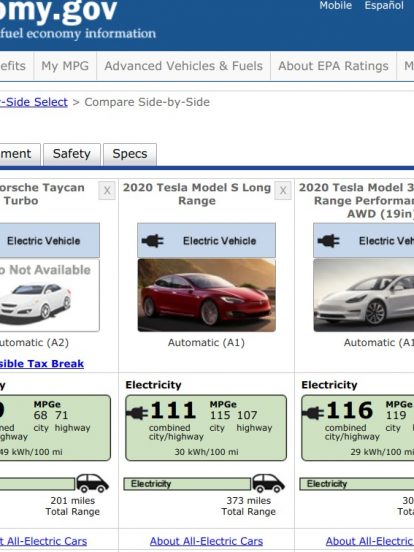The image size is (414, 552).
Task: Click 'Electricity' heading above Model S rating
Action: (153, 385)
